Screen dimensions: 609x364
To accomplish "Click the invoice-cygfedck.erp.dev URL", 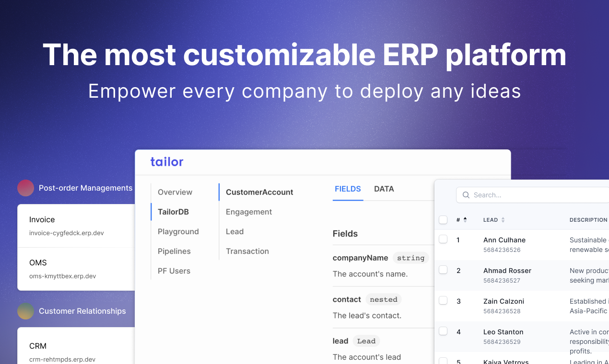I will [67, 233].
